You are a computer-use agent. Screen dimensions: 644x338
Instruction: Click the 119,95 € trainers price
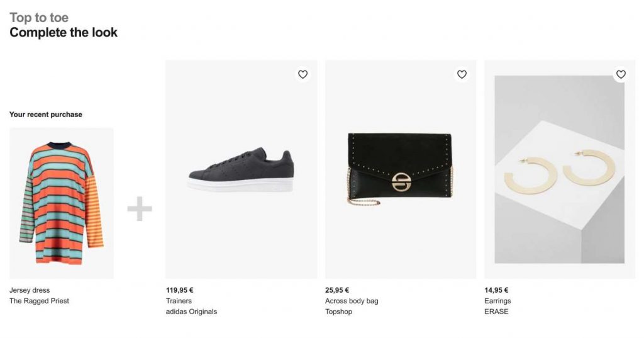[x=179, y=290]
